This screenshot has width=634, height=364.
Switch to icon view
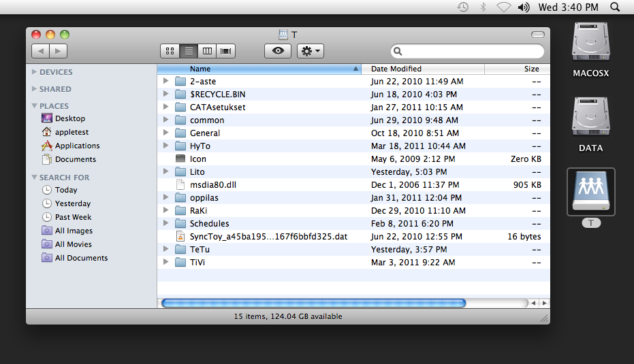point(170,51)
